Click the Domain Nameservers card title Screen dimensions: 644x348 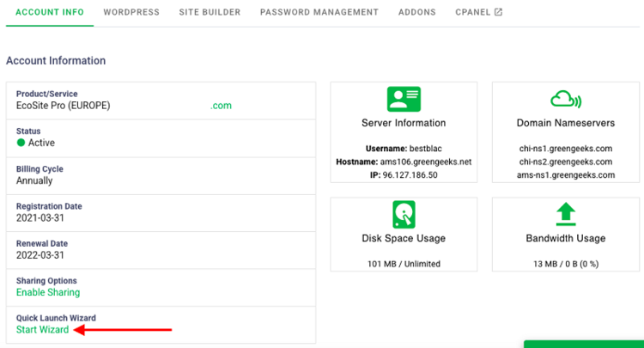tap(566, 123)
